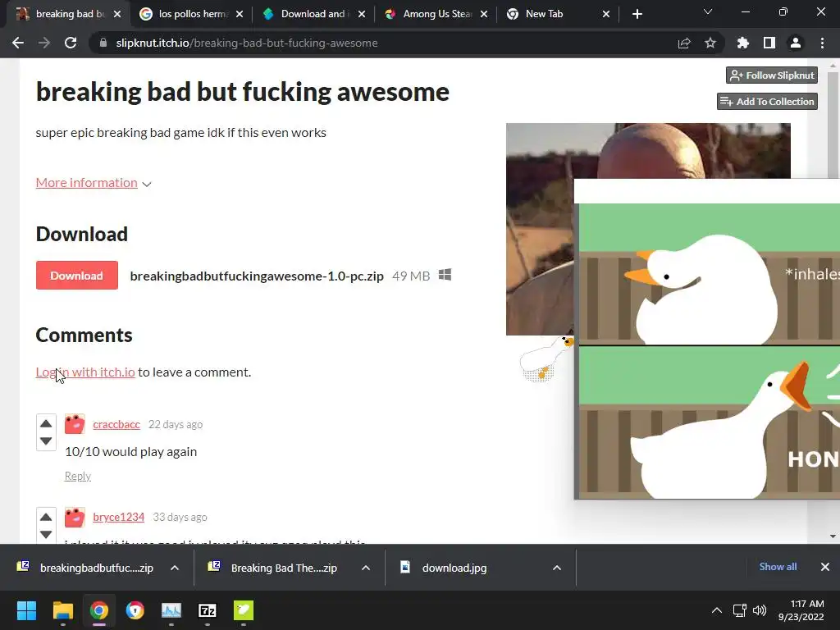Reply to craccbacc's comment
840x630 pixels.
click(78, 476)
